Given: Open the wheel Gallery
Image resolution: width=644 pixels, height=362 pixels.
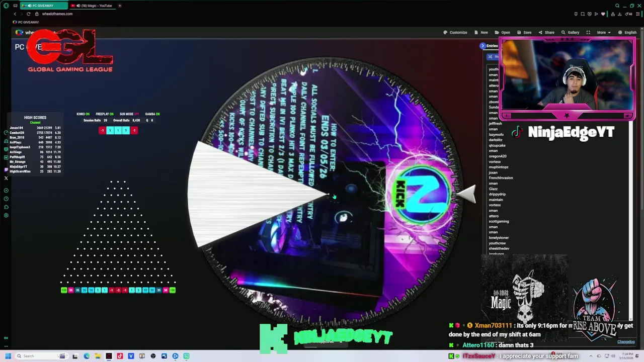Looking at the screenshot, I should [x=571, y=32].
